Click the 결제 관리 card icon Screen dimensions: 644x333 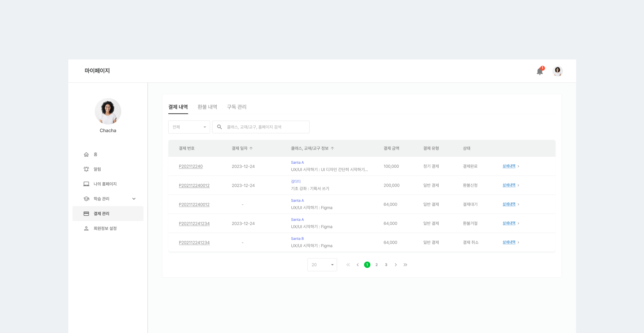[86, 214]
